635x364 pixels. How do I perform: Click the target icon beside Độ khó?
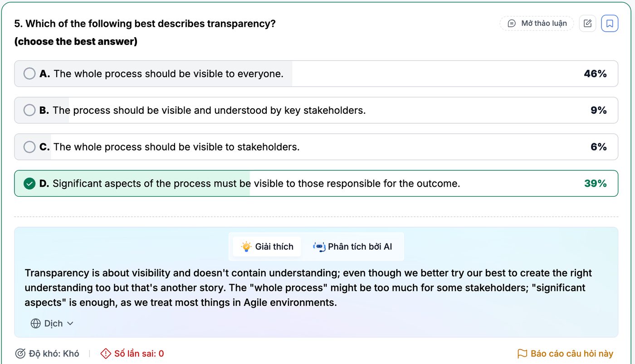tap(20, 354)
